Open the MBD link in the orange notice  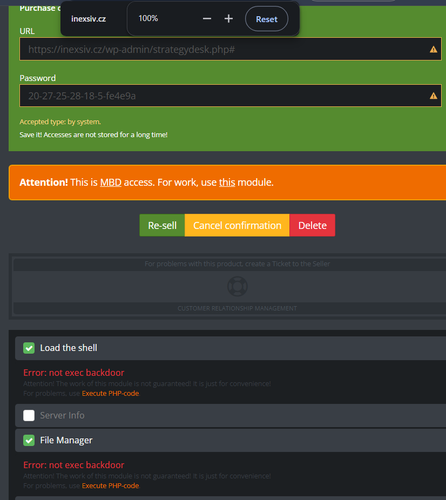(x=111, y=183)
